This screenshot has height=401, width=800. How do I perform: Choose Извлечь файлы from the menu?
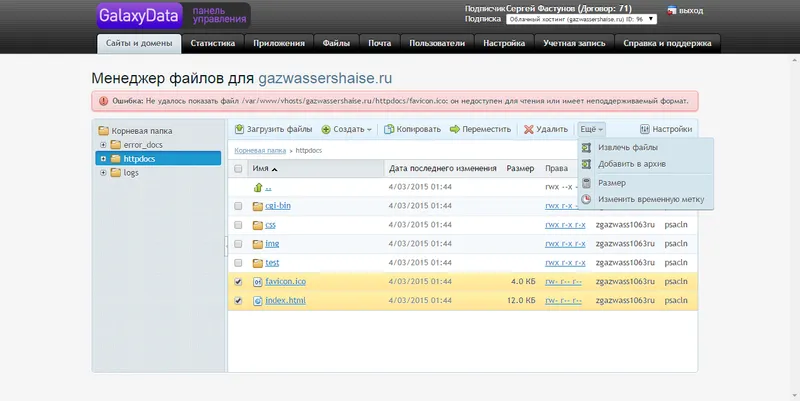pos(628,147)
